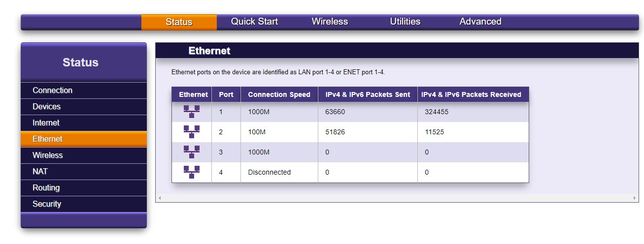644x244 pixels.
Task: Click the disconnected port 4 network icon
Action: 192,172
